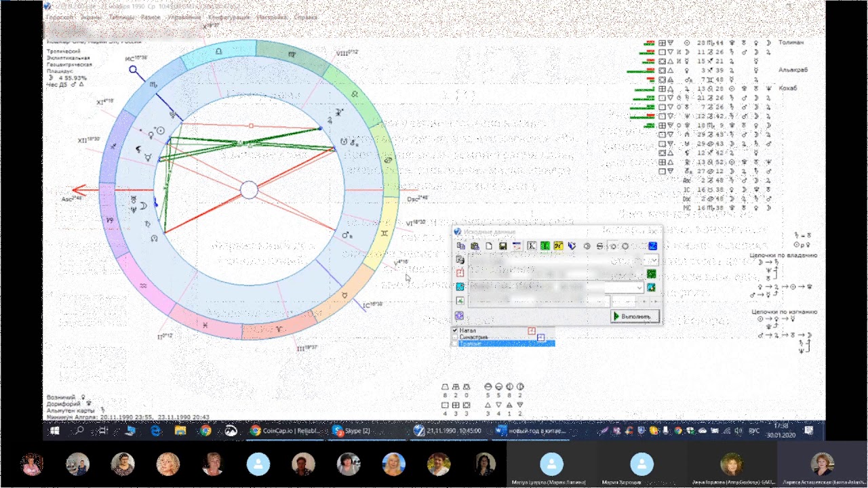
Task: Click paste icon in Исходные данные toolbar
Action: coord(475,246)
